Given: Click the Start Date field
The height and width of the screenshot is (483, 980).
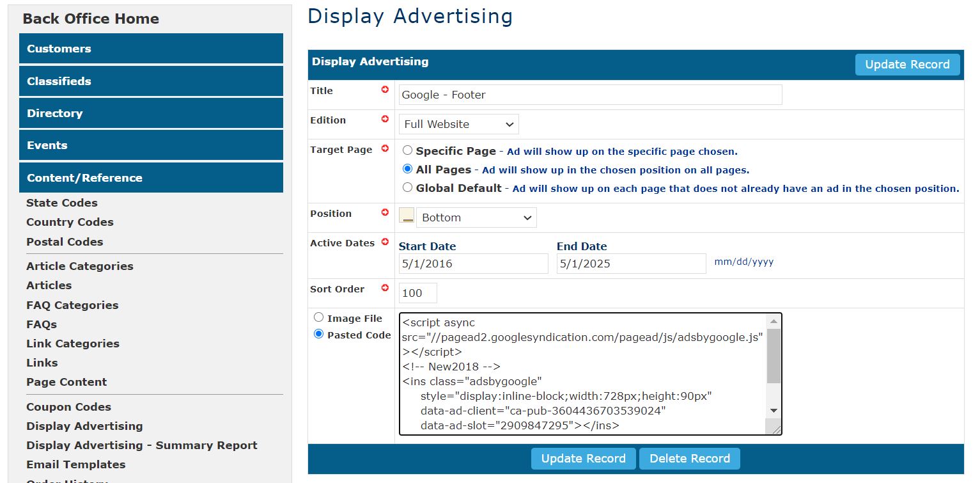Looking at the screenshot, I should [x=473, y=264].
